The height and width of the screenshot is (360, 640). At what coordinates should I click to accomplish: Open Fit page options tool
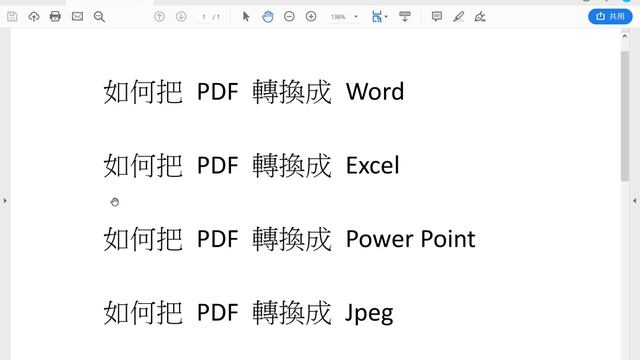[x=380, y=17]
